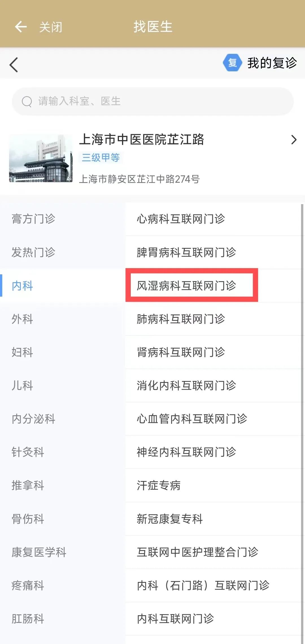Open the hospital building thumbnail
This screenshot has width=305, height=644.
click(41, 158)
